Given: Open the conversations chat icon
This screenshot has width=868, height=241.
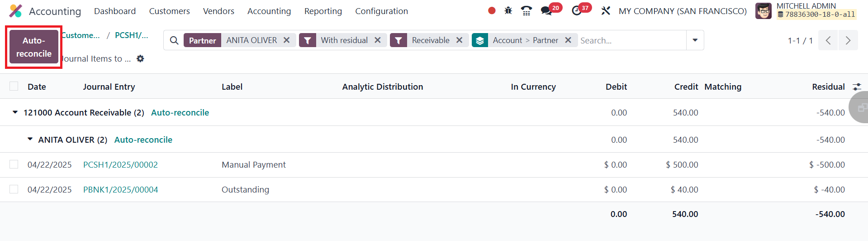Looking at the screenshot, I should click(546, 11).
